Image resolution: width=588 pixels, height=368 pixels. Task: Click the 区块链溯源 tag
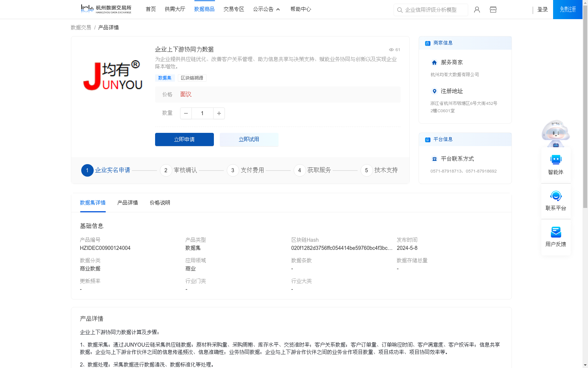(192, 78)
